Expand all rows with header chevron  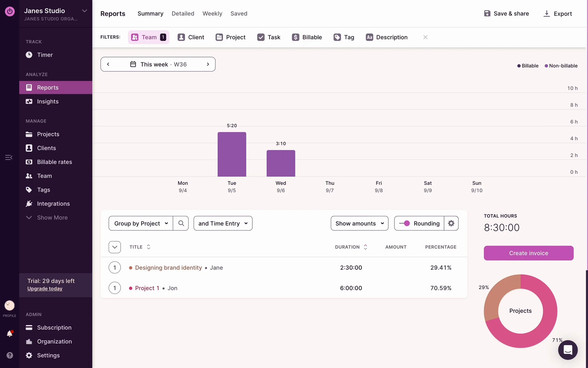click(115, 247)
